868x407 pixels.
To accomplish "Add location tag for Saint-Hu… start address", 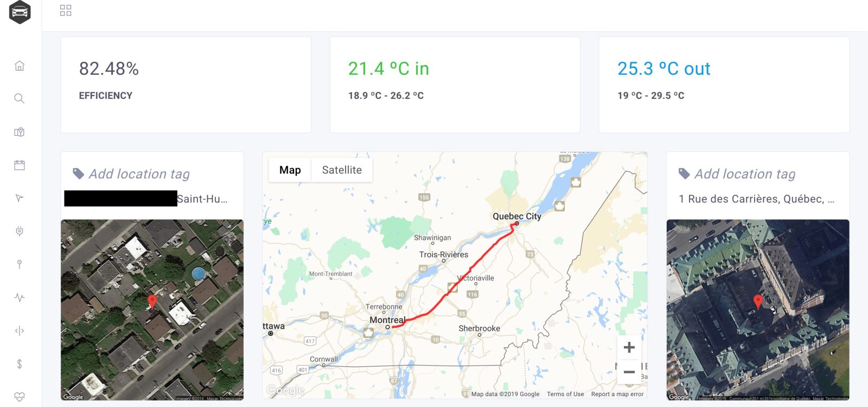I will [139, 174].
